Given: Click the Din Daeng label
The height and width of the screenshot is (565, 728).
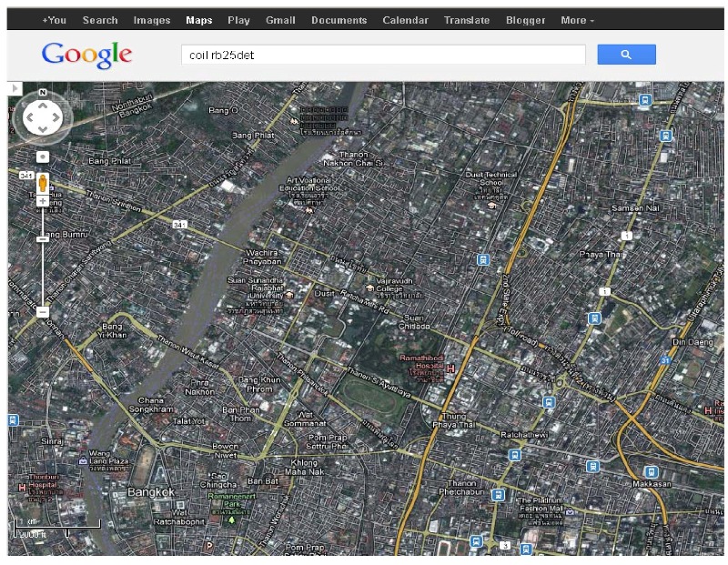Looking at the screenshot, I should (x=693, y=342).
